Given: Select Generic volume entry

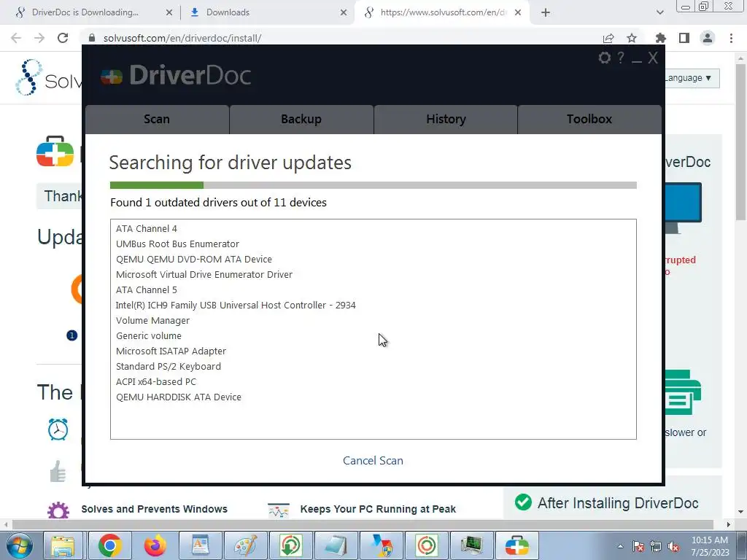Looking at the screenshot, I should coord(149,335).
